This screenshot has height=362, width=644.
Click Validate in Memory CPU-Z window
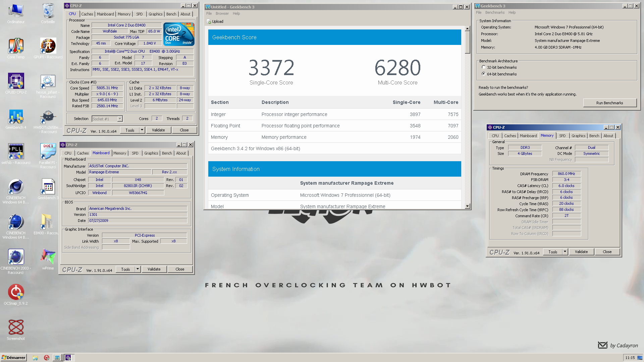[x=581, y=252]
